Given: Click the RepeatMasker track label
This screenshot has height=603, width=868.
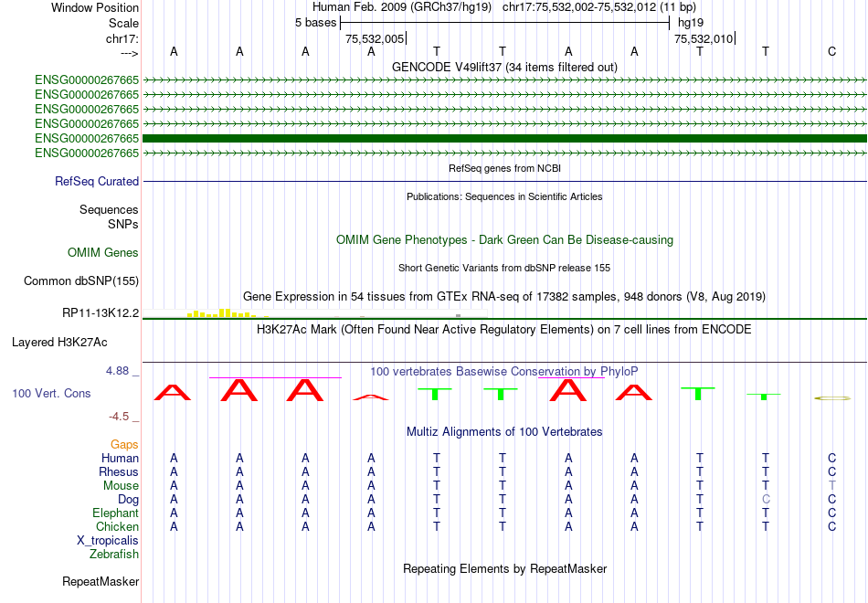Looking at the screenshot, I should point(101,582).
